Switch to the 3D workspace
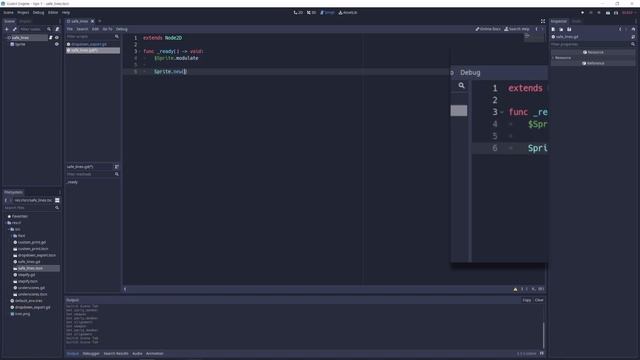Image resolution: width=640 pixels, height=360 pixels. [311, 13]
